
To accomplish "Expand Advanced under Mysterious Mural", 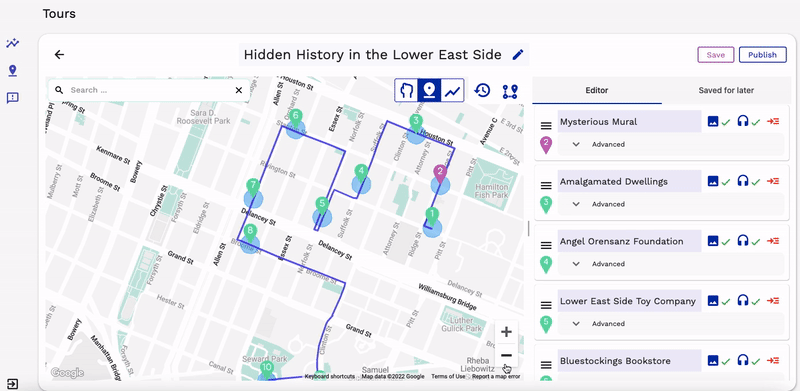I will [670, 144].
